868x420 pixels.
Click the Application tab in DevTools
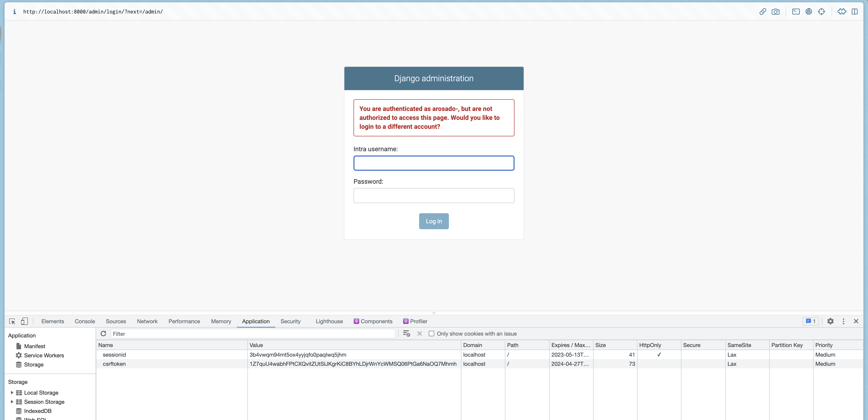256,321
